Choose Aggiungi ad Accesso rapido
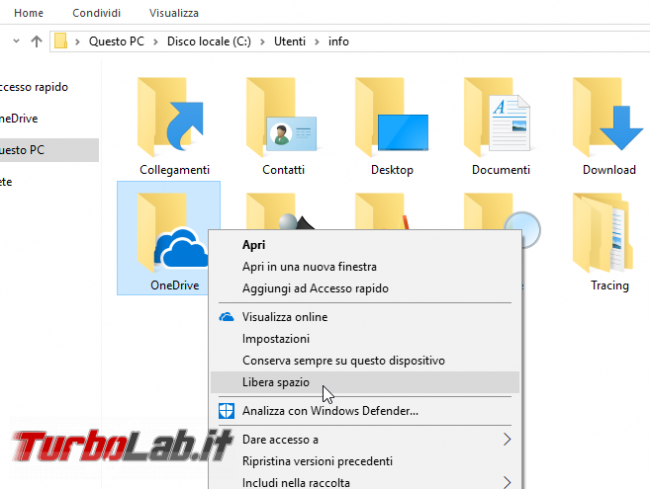 365,288
